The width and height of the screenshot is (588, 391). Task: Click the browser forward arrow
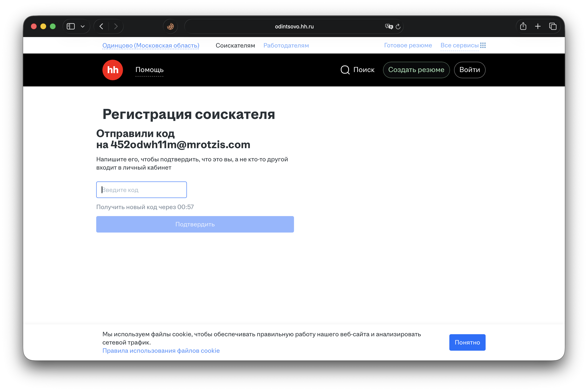pyautogui.click(x=116, y=26)
